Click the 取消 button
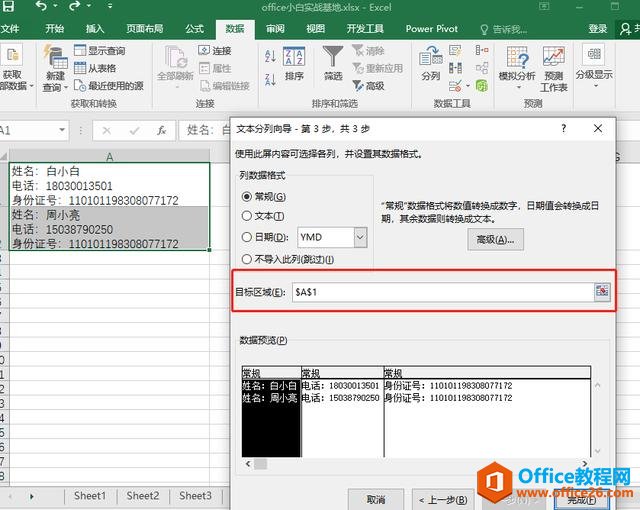 [x=376, y=499]
